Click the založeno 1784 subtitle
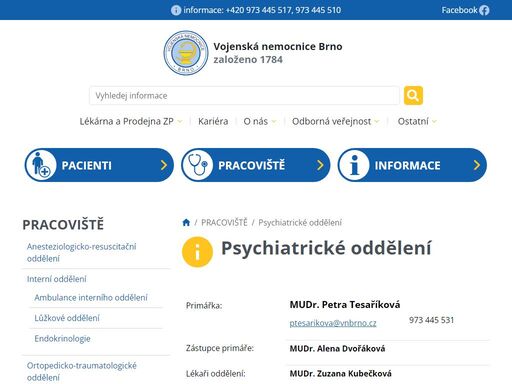This screenshot has width=512, height=384. (x=248, y=60)
